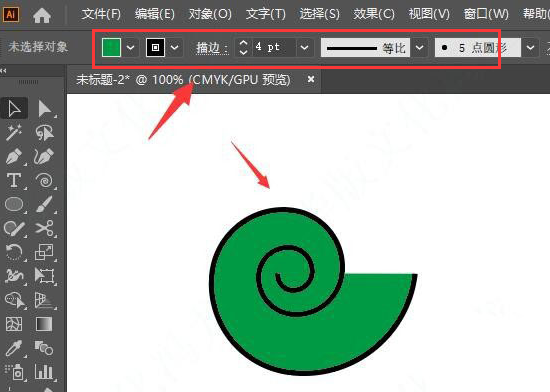This screenshot has height=392, width=550.
Task: Open the 文字(T) menu
Action: pyautogui.click(x=266, y=14)
